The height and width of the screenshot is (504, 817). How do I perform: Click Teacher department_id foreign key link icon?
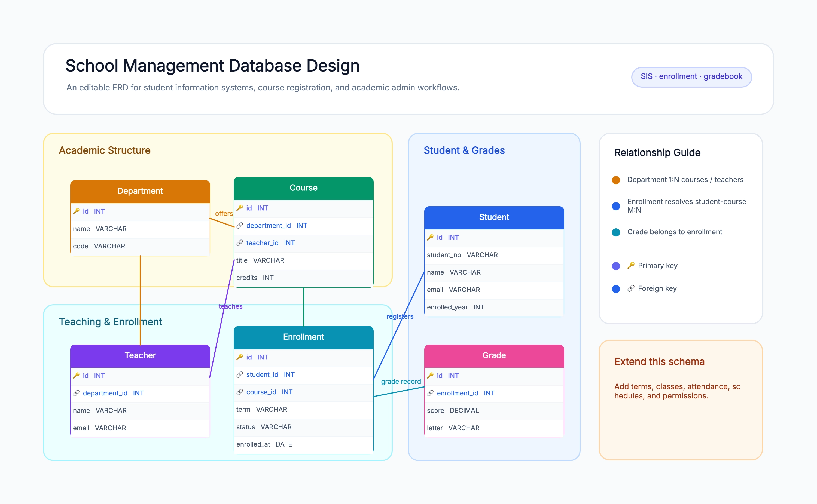click(x=76, y=393)
